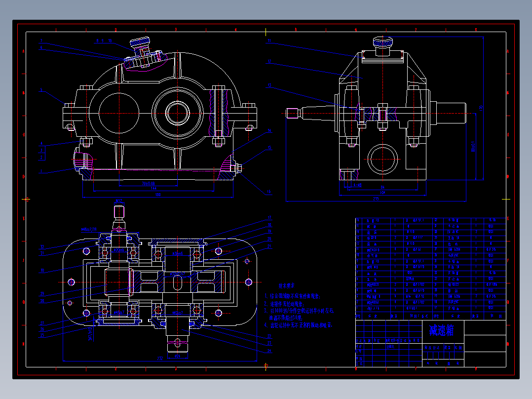Select part callout number 14
The width and height of the screenshot is (532, 399).
click(x=269, y=130)
